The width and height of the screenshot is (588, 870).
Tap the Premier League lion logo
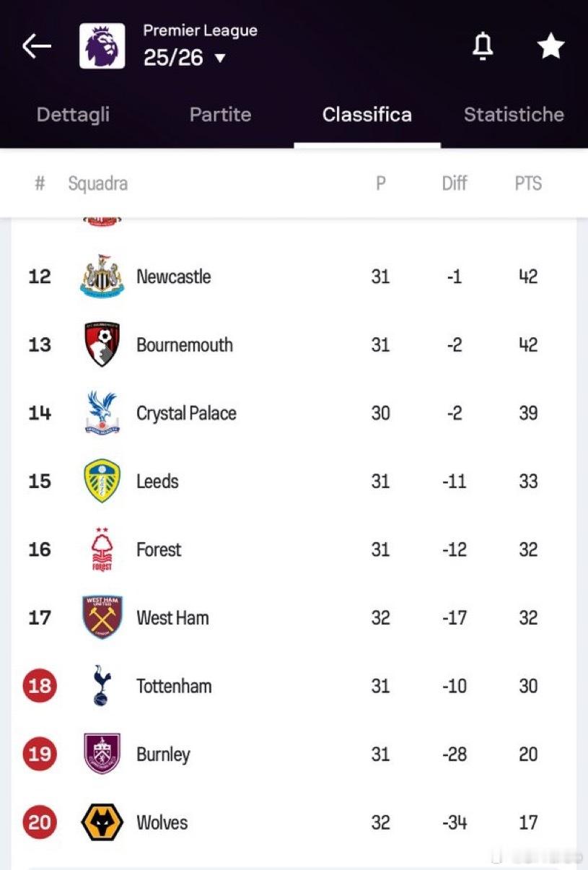[102, 46]
